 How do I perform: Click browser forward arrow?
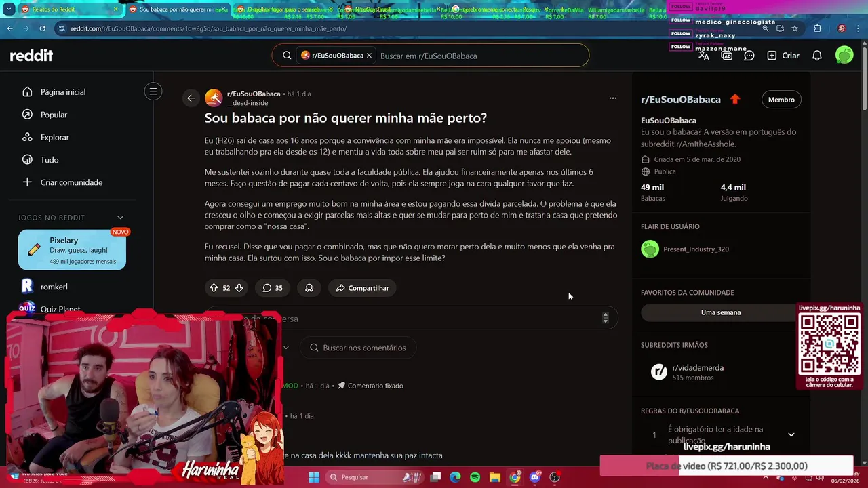pos(26,28)
